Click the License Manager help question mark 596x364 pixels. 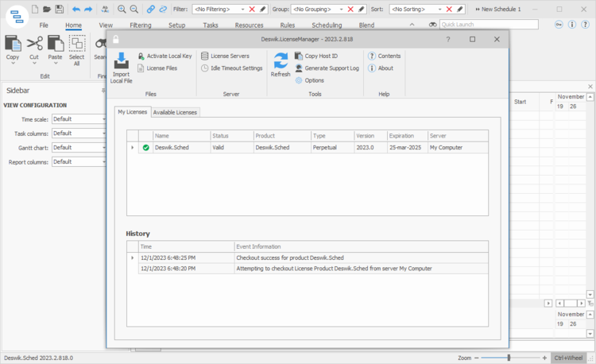point(448,39)
